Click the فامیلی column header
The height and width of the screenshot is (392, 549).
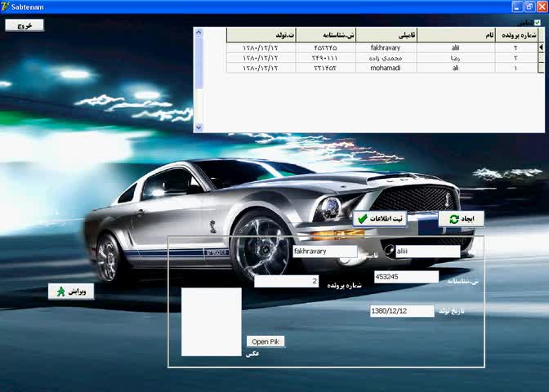386,35
